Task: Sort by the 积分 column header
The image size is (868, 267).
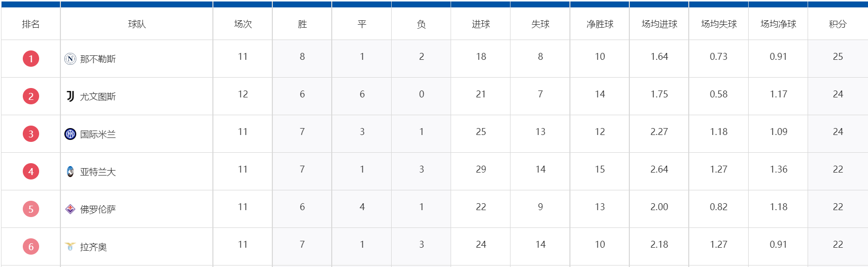Action: tap(838, 24)
